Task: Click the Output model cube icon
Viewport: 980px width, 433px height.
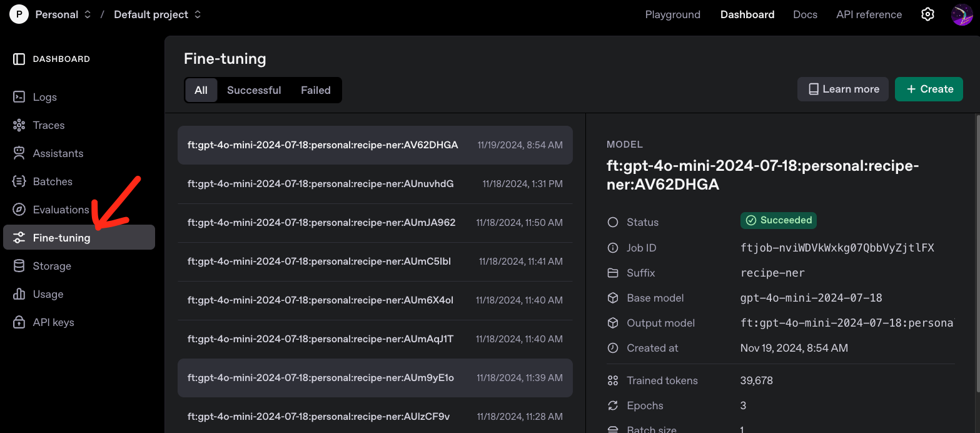Action: [613, 323]
